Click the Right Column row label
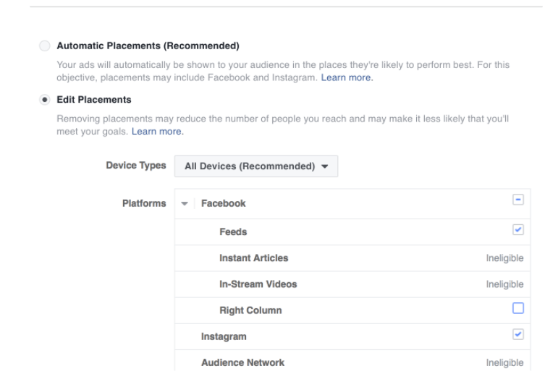 [250, 310]
